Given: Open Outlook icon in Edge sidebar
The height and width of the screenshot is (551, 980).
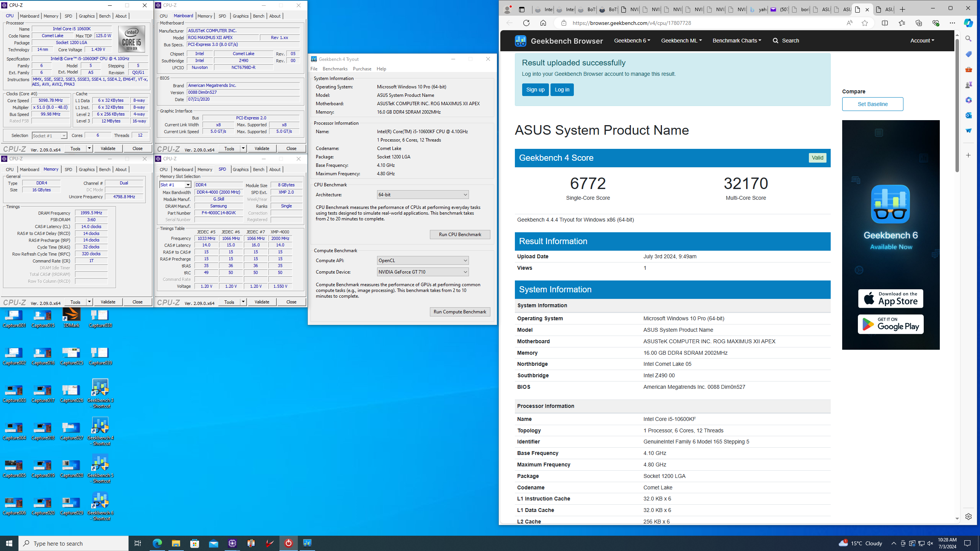Looking at the screenshot, I should pyautogui.click(x=969, y=115).
